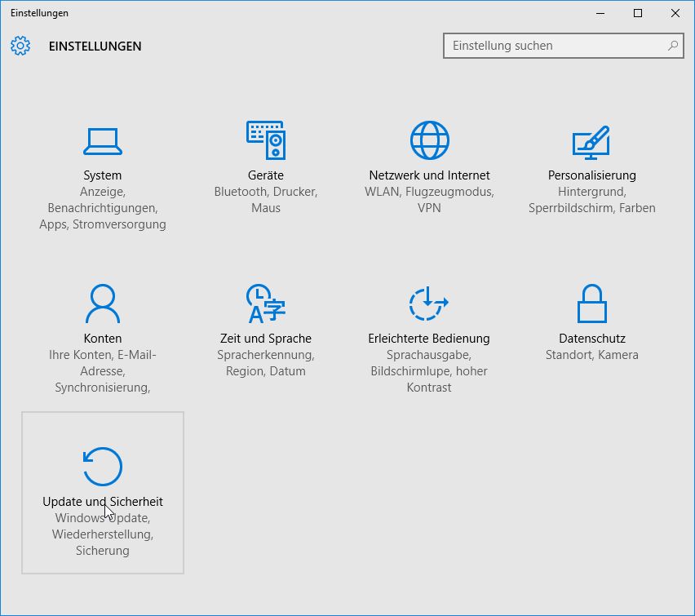
Task: Click the settings gear icon in header
Action: click(20, 46)
